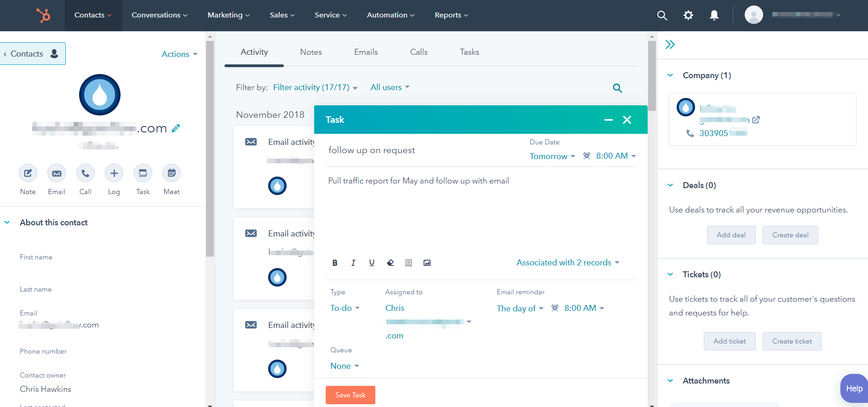The height and width of the screenshot is (407, 868).
Task: Open the settings gear icon
Action: (x=688, y=16)
